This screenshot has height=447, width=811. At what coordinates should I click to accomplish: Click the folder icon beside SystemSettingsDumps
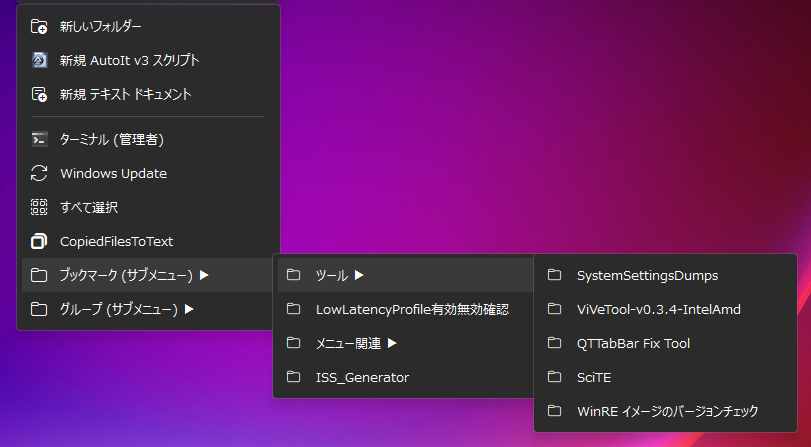(x=555, y=275)
